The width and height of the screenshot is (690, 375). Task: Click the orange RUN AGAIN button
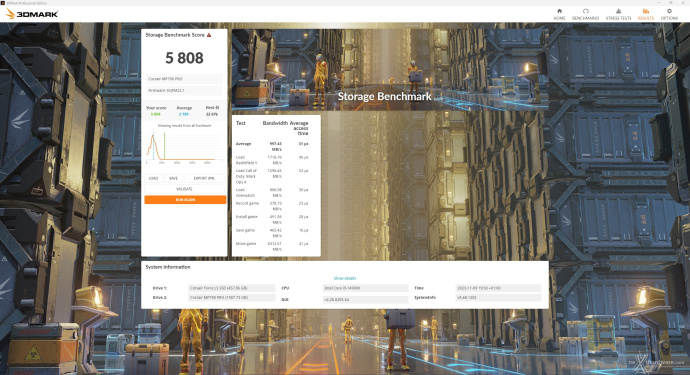click(x=185, y=199)
